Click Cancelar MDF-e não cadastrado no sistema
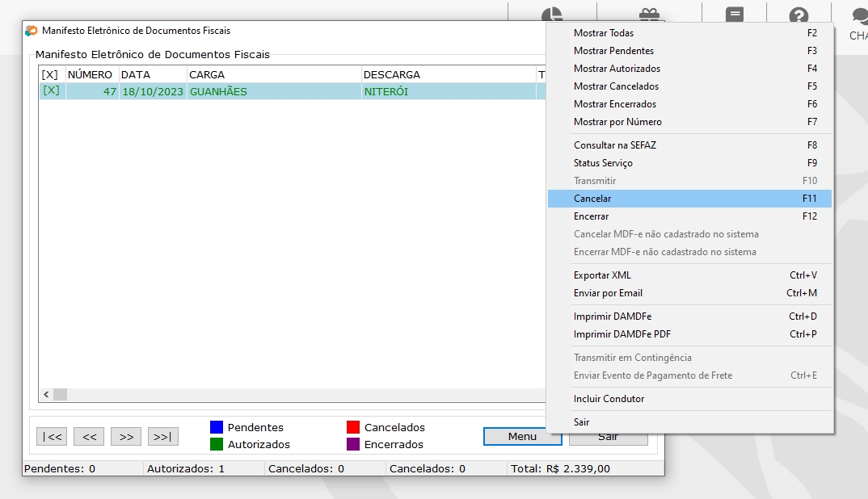 689,234
